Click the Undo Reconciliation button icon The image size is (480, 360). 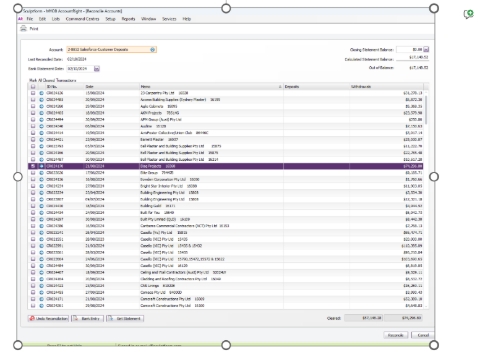tap(32, 318)
